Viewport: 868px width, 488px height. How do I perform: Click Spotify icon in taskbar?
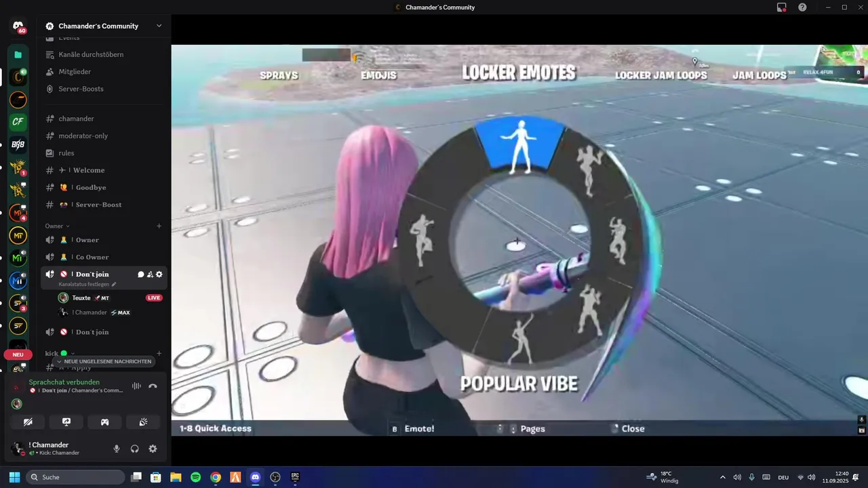195,477
